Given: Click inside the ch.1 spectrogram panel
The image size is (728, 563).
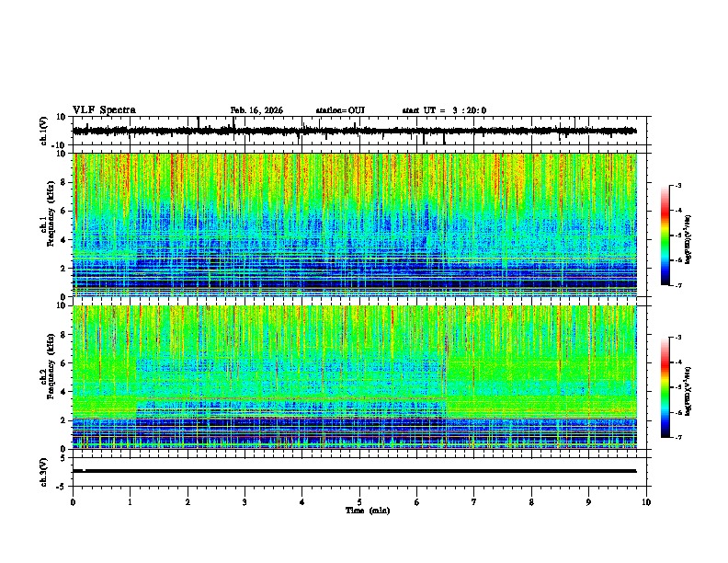Looking at the screenshot, I should 355,224.
